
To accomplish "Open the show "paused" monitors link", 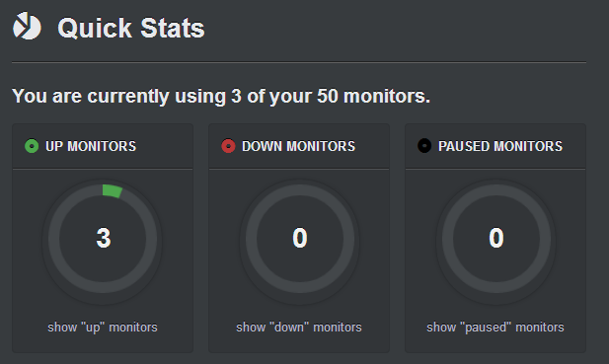I will [495, 328].
